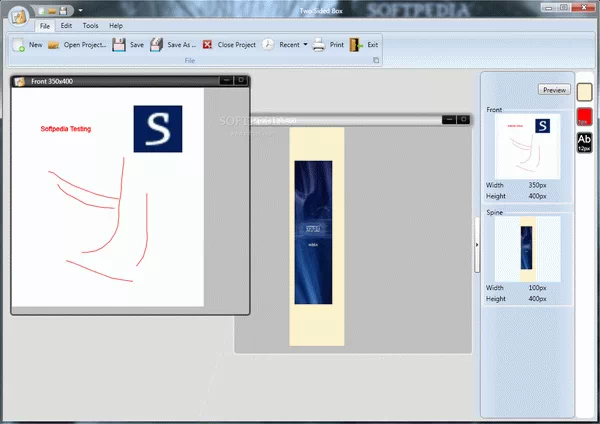Click the New label in the ribbon
600x424 pixels.
(x=36, y=45)
